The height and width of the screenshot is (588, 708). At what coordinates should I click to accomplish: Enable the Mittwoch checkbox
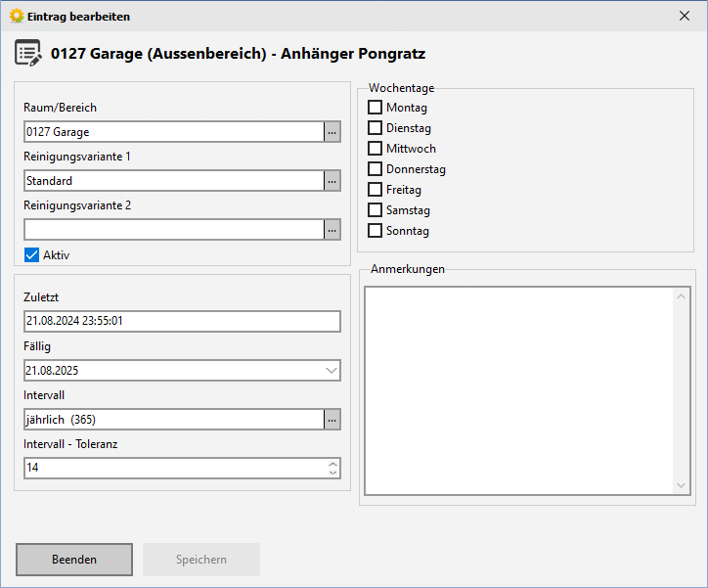click(375, 149)
